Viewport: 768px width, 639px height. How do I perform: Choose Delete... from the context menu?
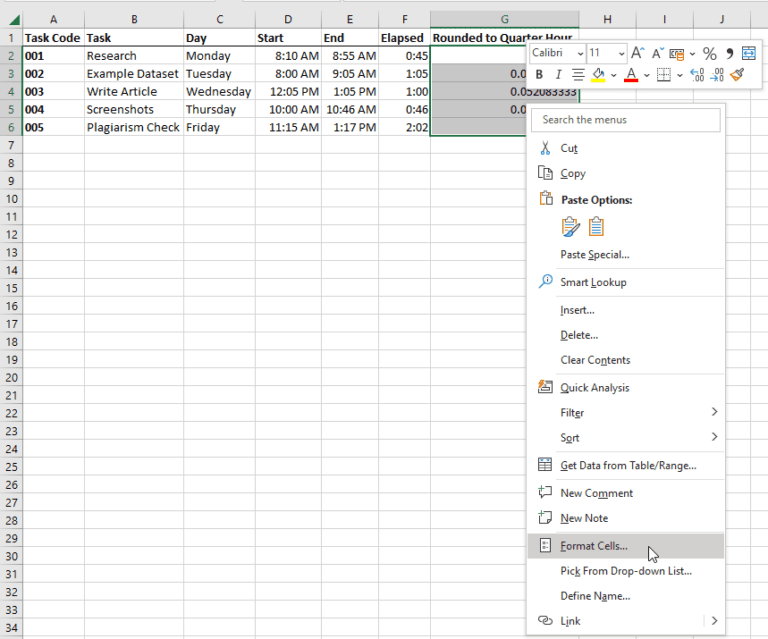[x=625, y=335]
